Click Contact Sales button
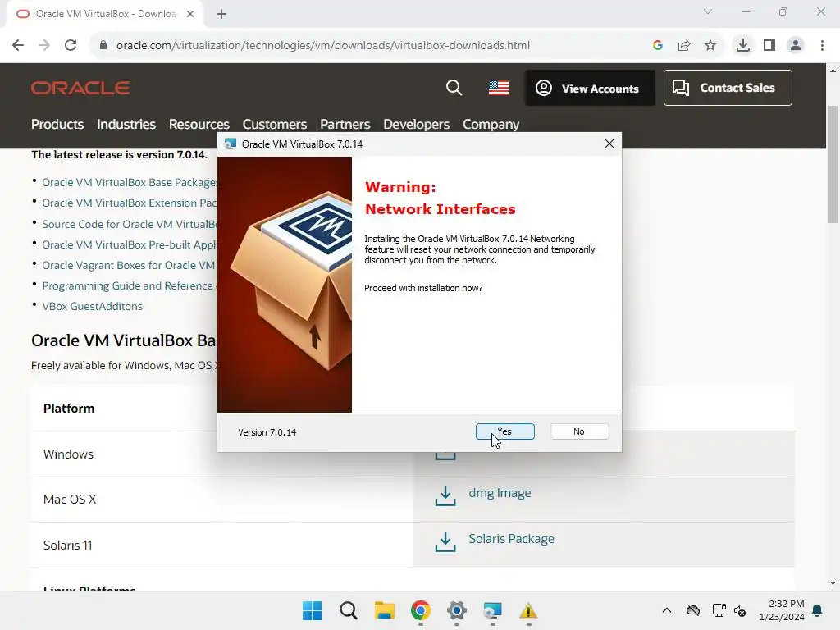Viewport: 840px width, 630px height. [x=728, y=88]
